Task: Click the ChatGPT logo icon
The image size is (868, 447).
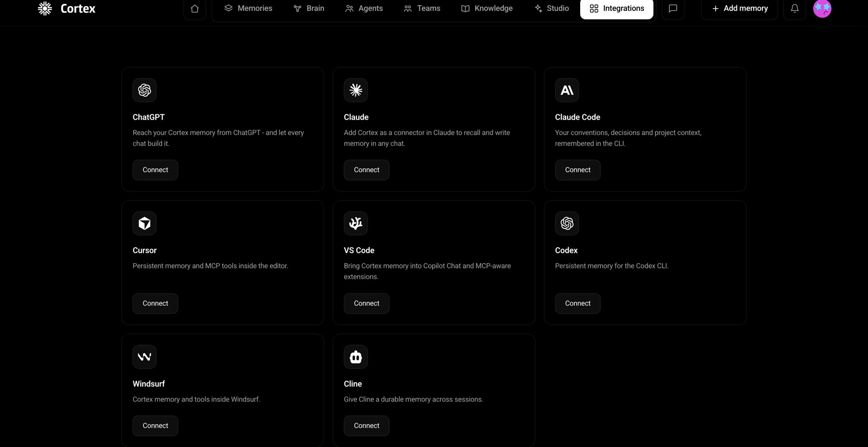Action: pos(145,90)
